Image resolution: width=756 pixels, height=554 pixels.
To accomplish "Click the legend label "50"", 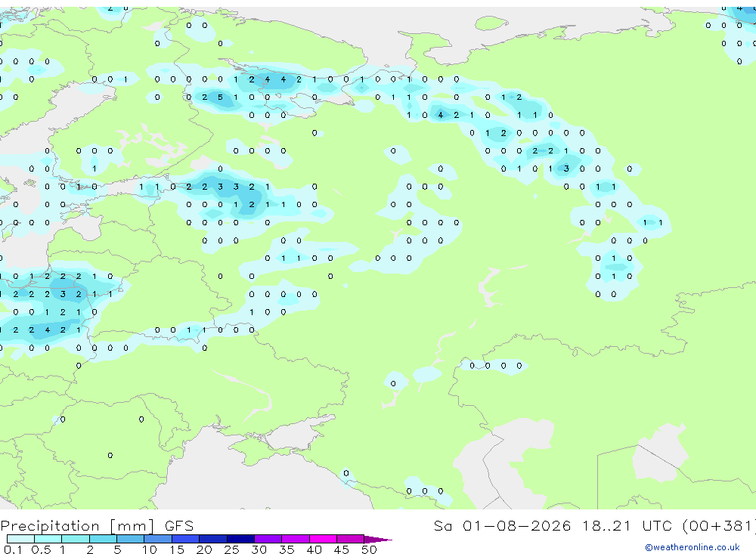I will tap(369, 549).
